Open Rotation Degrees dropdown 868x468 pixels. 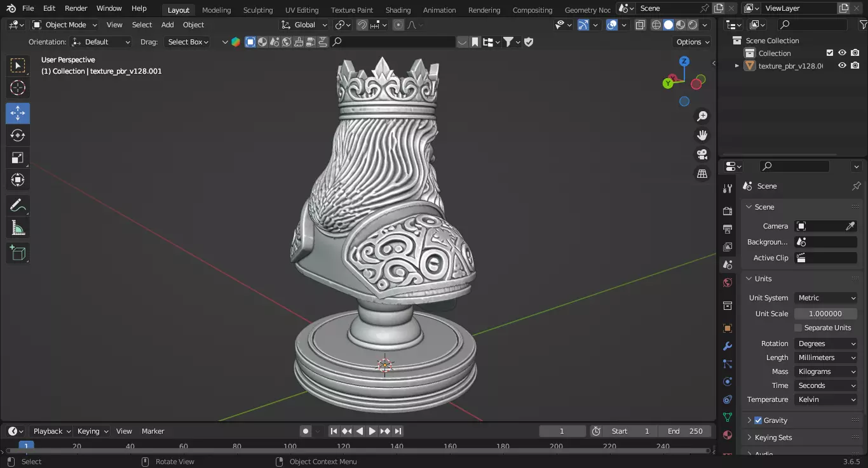tap(825, 344)
